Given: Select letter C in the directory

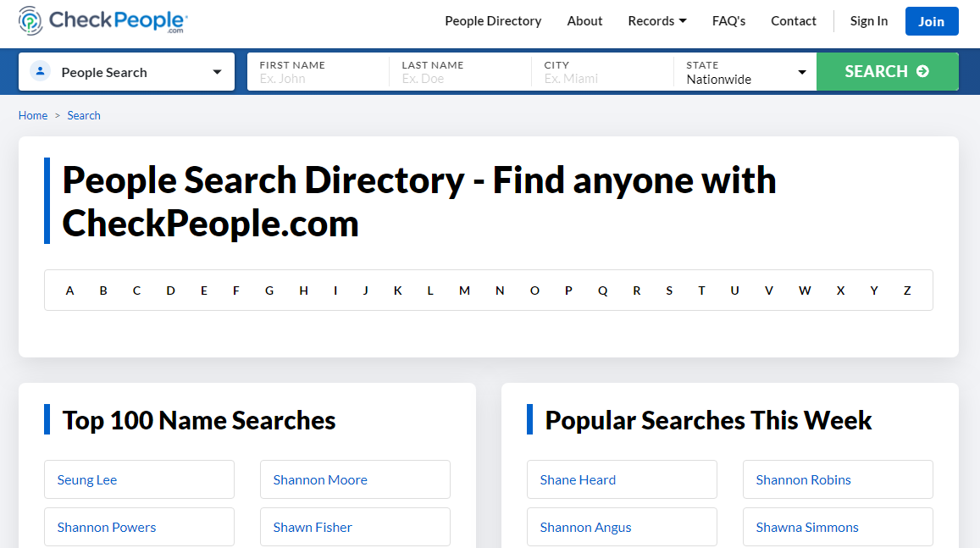Looking at the screenshot, I should pos(136,291).
